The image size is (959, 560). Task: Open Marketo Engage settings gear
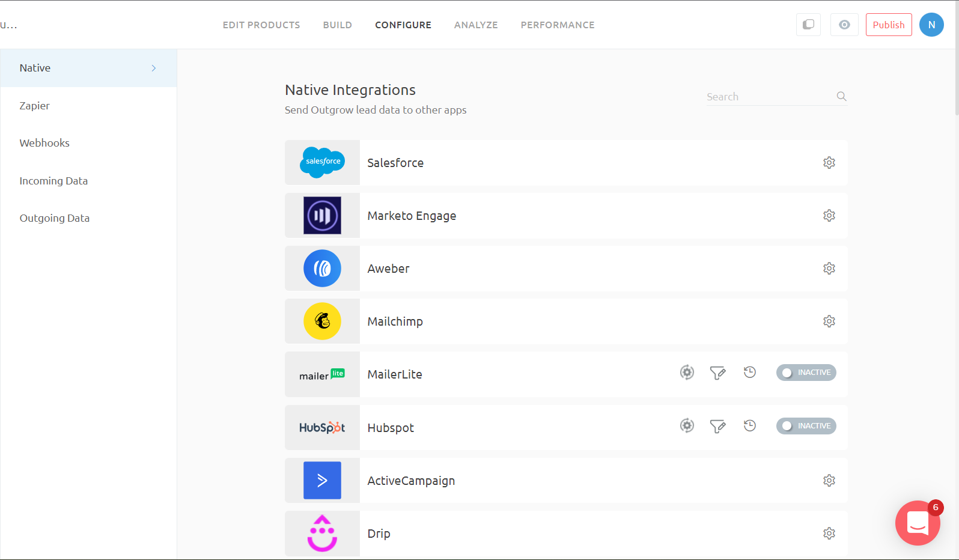(829, 216)
